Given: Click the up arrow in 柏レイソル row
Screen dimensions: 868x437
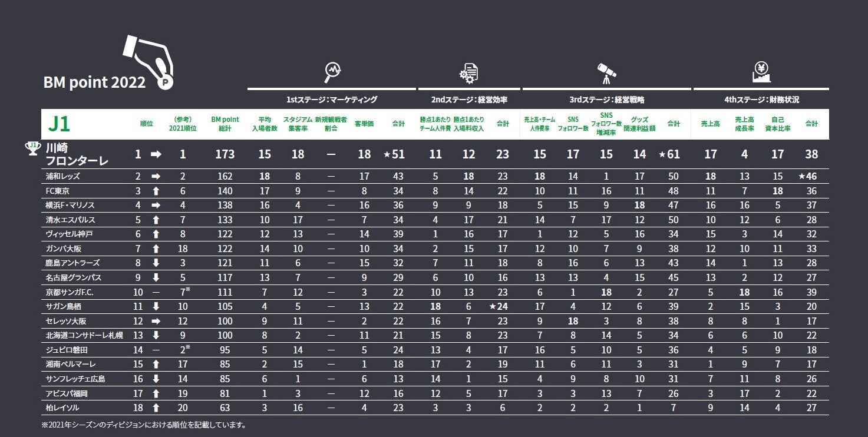Looking at the screenshot, I should click(156, 408).
